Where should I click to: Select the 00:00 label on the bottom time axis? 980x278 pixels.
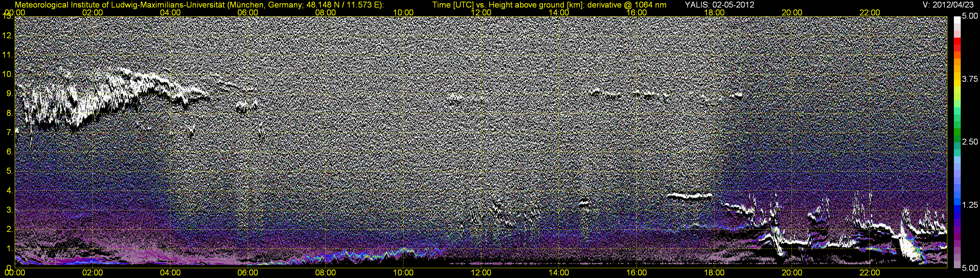15,273
